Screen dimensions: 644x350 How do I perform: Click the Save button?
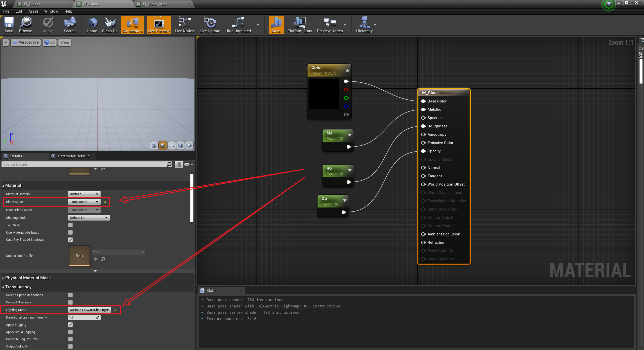tap(9, 25)
